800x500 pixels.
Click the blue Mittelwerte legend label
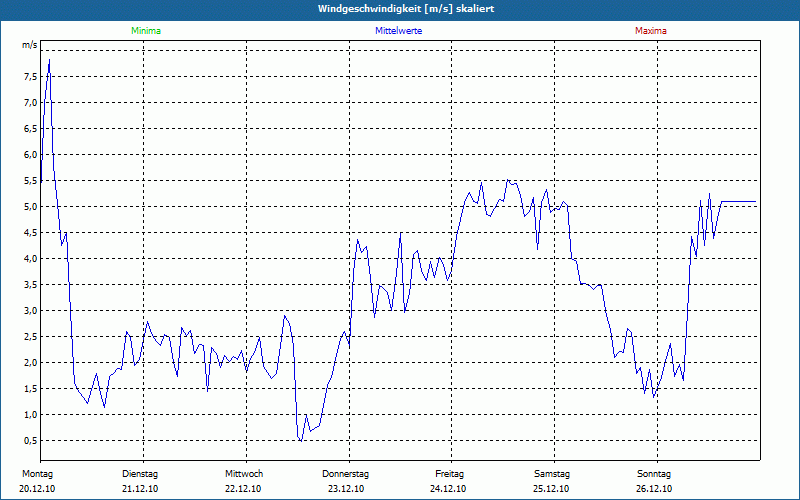(x=398, y=31)
